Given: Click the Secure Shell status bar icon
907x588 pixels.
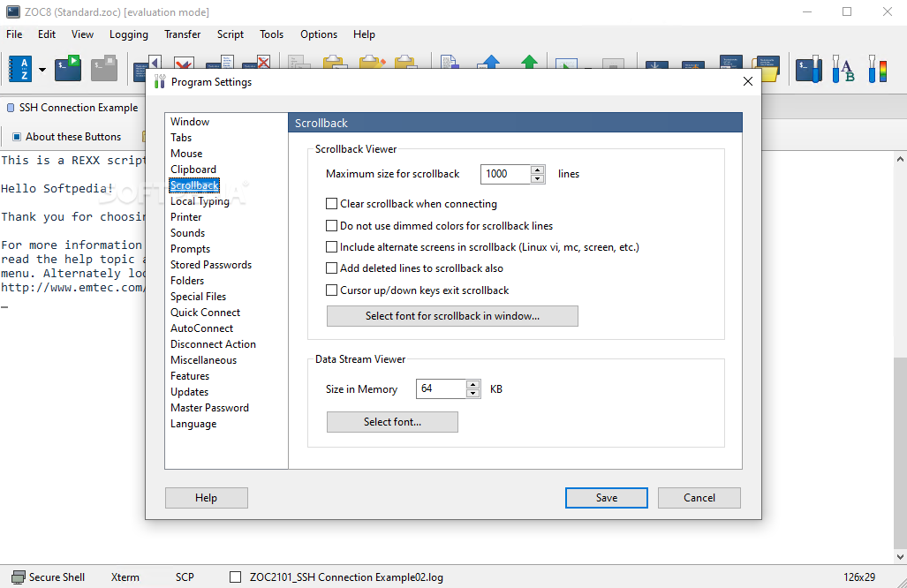Looking at the screenshot, I should tap(19, 577).
